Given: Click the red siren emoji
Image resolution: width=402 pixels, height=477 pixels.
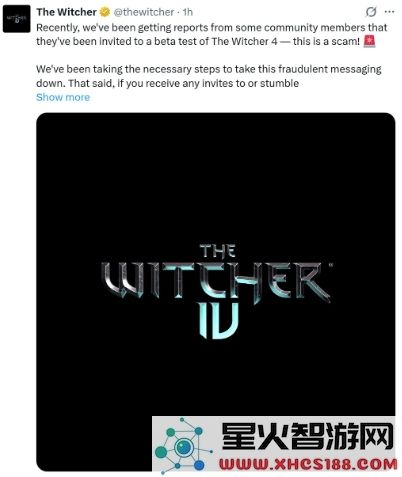Looking at the screenshot, I should 369,41.
